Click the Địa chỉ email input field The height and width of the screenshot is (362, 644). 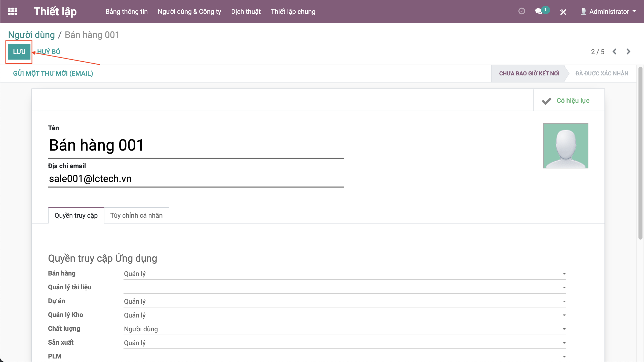[x=195, y=179]
